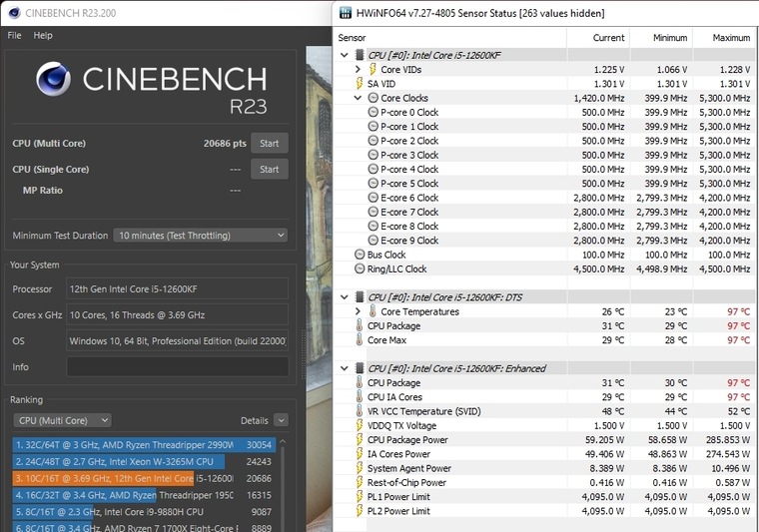Click the P-core 0 Clock icon

[374, 112]
